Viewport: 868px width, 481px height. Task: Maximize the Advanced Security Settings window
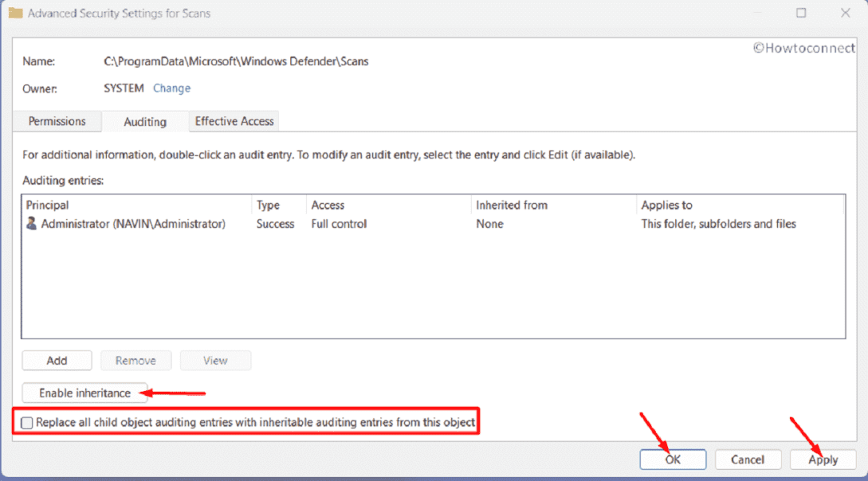801,13
